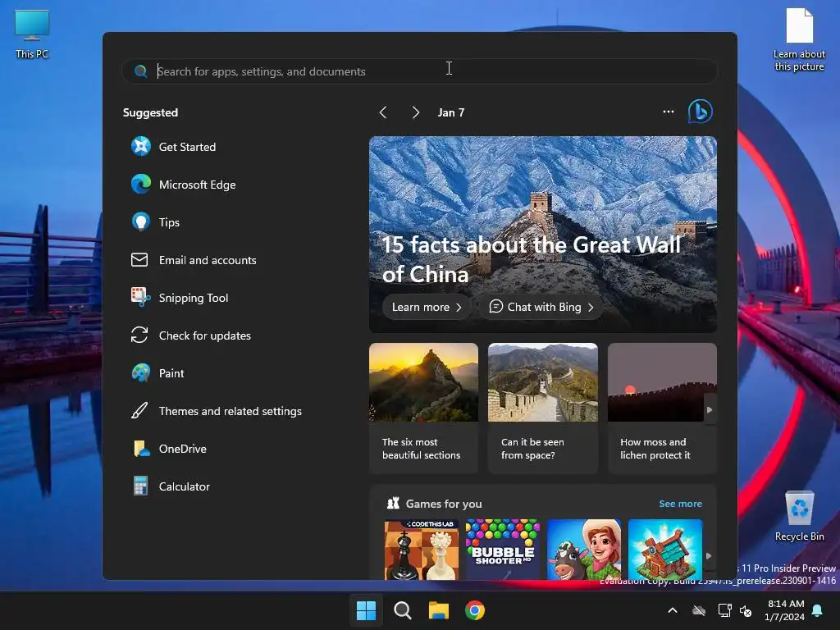Launch Google Chrome from taskbar
840x630 pixels.
(475, 610)
